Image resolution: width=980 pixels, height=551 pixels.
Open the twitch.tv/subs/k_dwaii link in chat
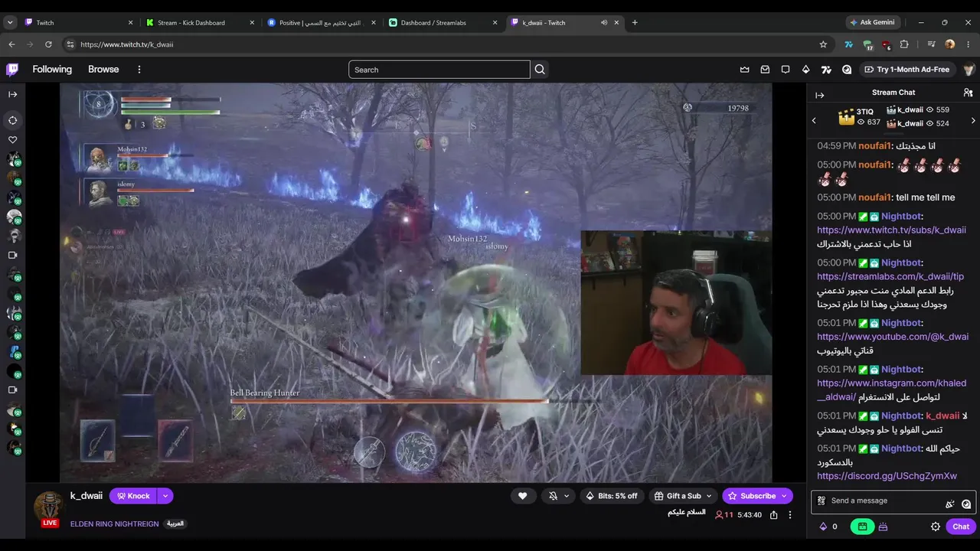[x=891, y=230]
